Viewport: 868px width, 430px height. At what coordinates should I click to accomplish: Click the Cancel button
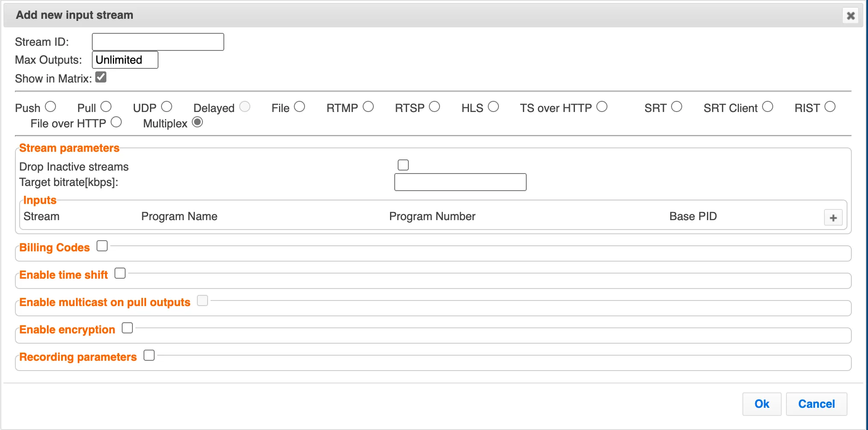click(x=816, y=404)
